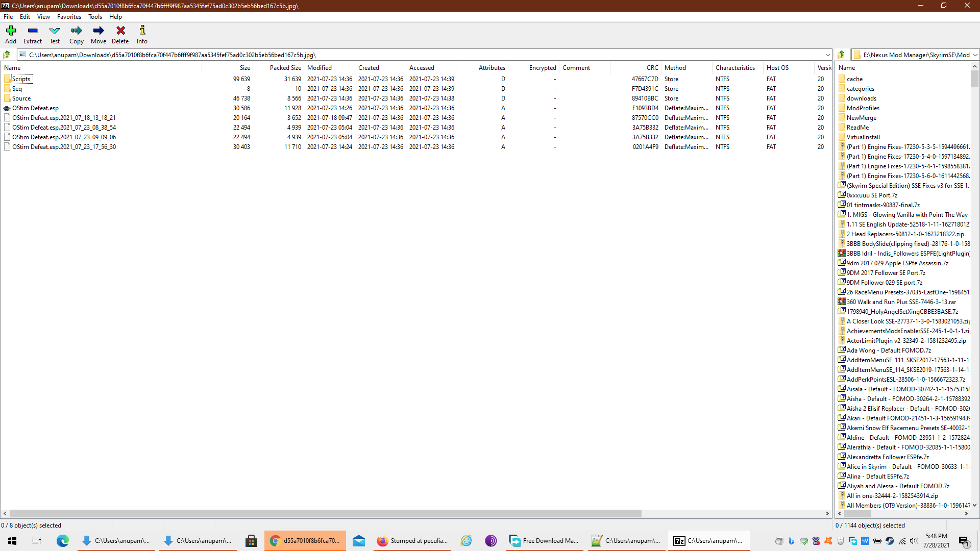
Task: Click the Delete toolbar icon
Action: (120, 35)
